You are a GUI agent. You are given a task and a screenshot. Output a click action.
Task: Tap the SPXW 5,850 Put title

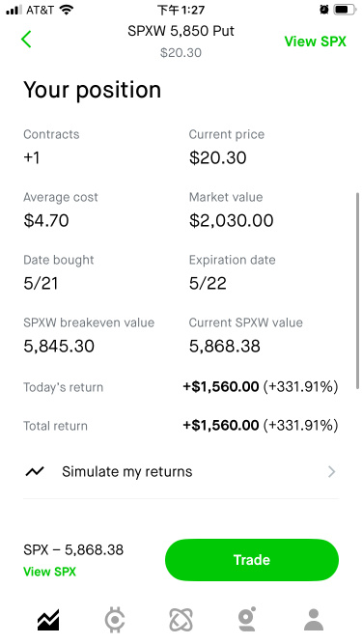(181, 31)
